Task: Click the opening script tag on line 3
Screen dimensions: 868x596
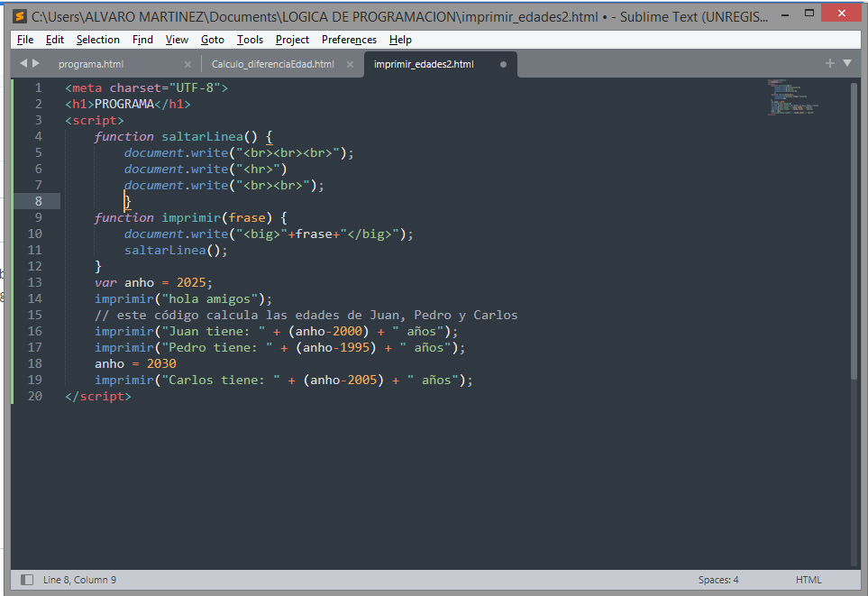Action: pyautogui.click(x=94, y=120)
